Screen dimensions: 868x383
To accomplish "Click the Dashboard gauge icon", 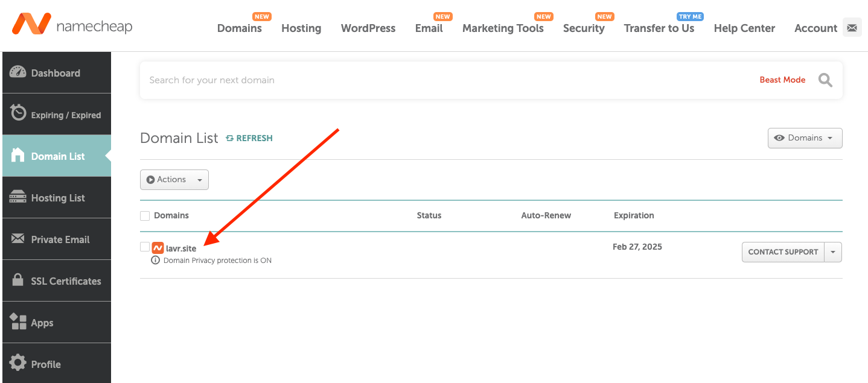I will click(18, 72).
